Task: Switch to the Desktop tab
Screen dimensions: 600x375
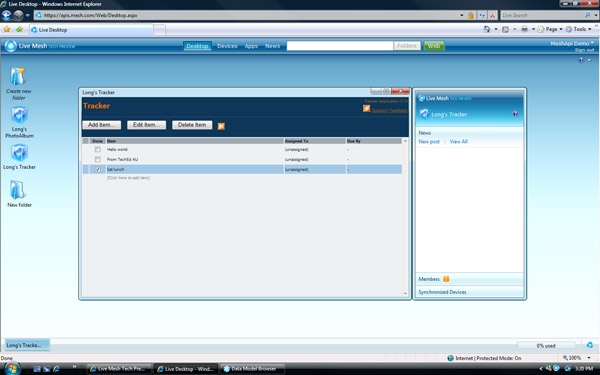Action: [x=197, y=46]
